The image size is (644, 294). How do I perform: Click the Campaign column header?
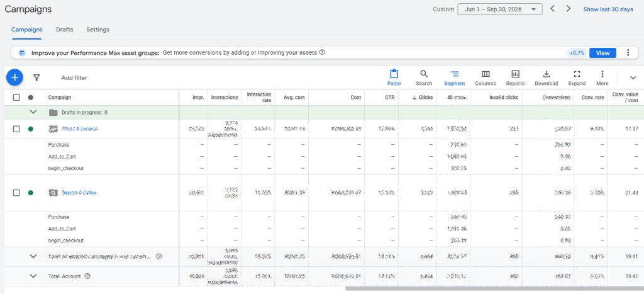click(x=60, y=98)
